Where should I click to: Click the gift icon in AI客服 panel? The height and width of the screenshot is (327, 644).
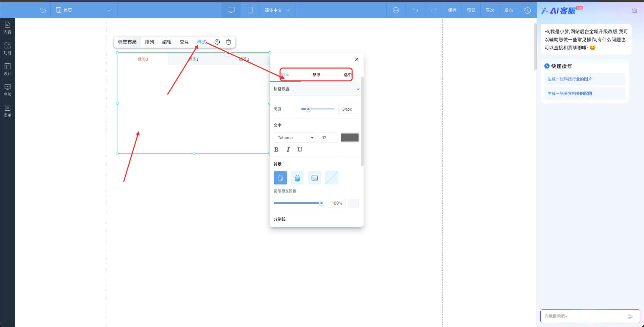(x=634, y=10)
